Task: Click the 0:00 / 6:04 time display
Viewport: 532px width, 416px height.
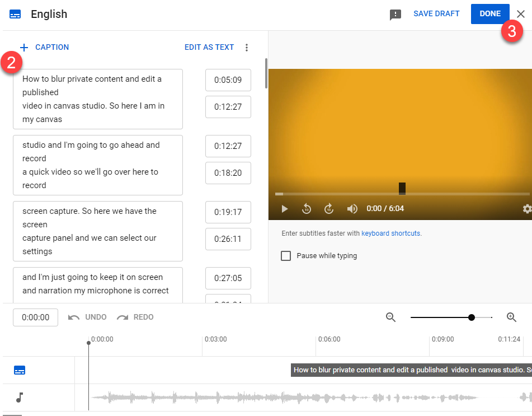Action: pyautogui.click(x=385, y=208)
